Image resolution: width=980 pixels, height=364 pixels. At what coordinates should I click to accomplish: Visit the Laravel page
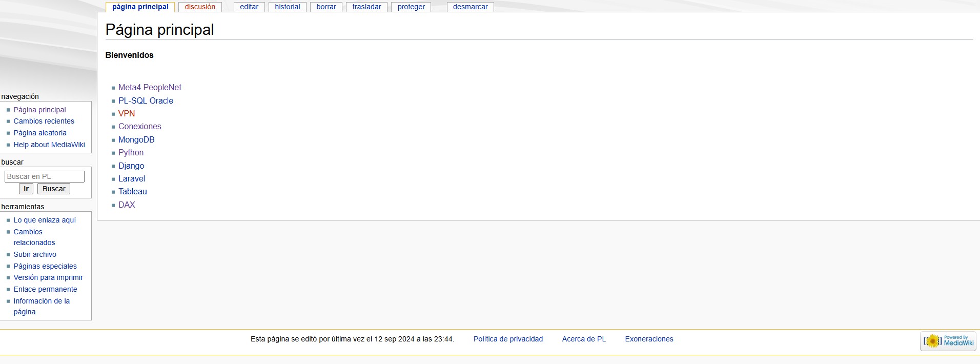[x=132, y=179]
